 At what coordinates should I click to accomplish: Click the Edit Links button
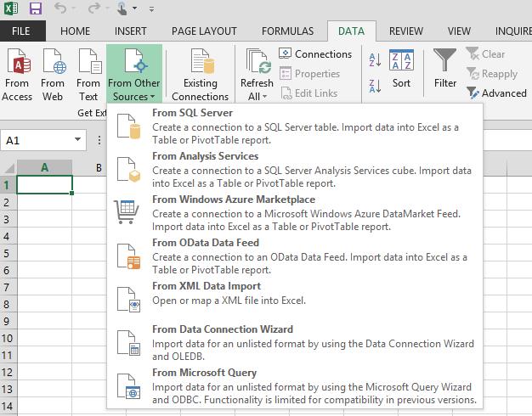pos(308,93)
